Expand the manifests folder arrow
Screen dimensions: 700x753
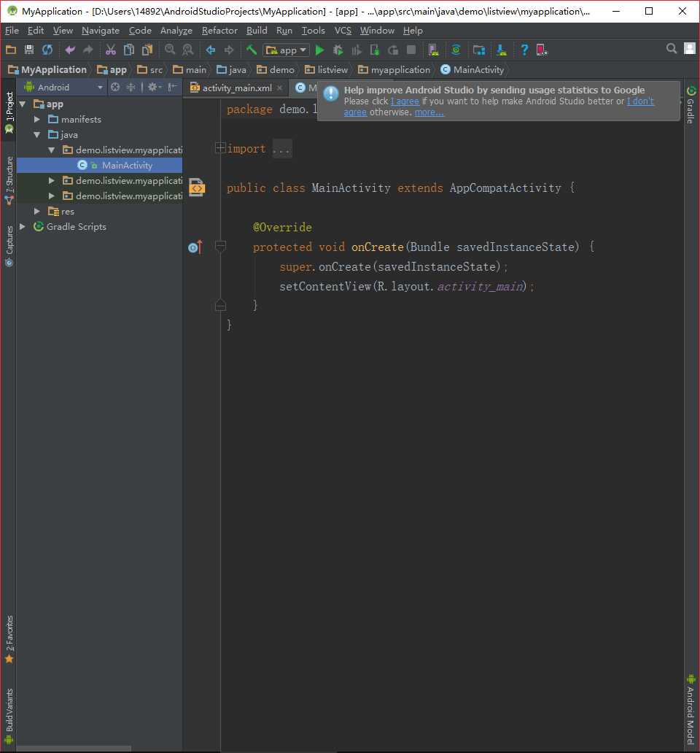37,119
